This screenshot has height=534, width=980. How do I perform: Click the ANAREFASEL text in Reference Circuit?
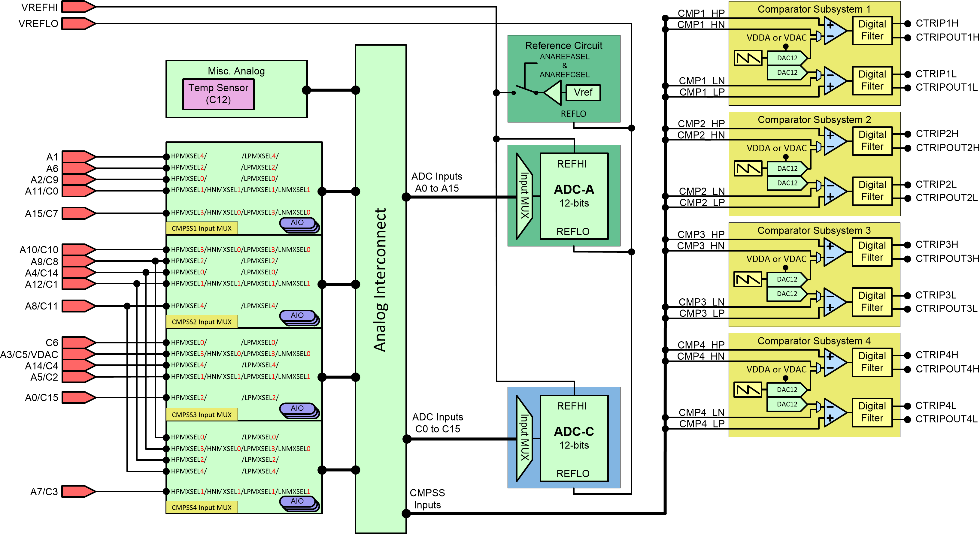coord(565,57)
